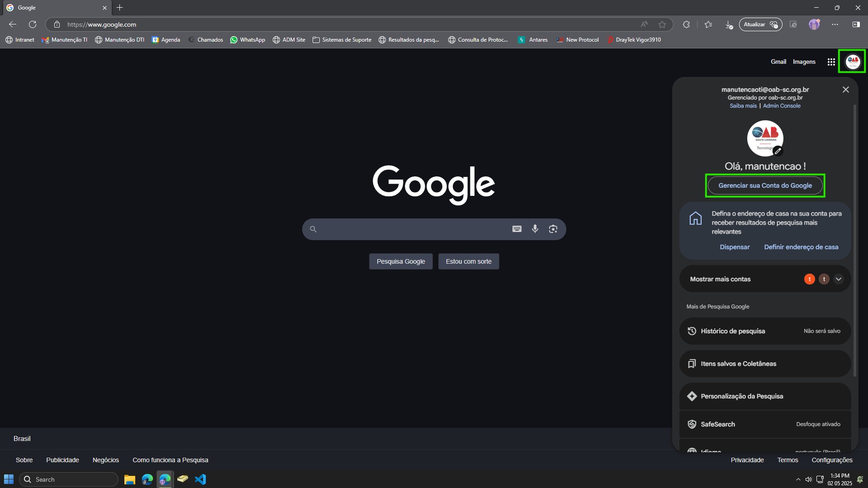Open Google apps grid

point(831,62)
